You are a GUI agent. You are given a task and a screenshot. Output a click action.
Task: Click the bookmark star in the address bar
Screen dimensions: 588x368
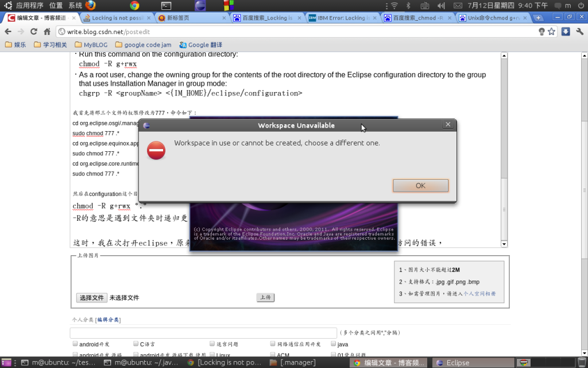[552, 32]
